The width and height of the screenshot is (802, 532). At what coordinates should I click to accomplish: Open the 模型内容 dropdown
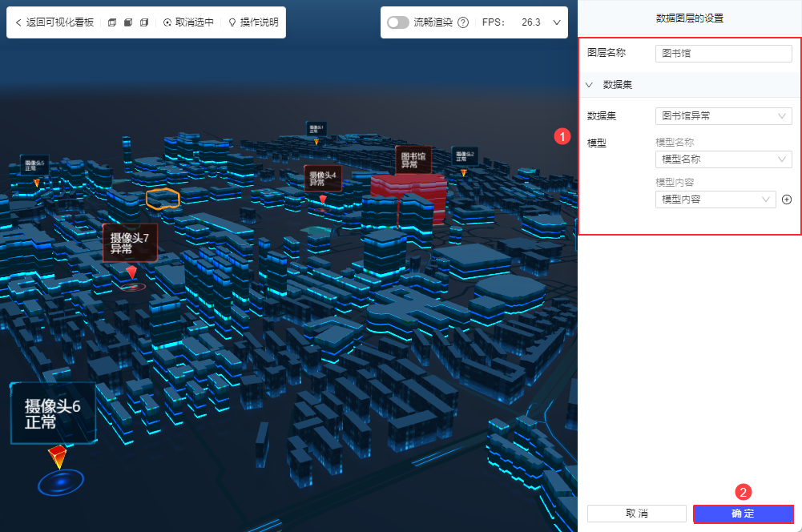pos(715,199)
